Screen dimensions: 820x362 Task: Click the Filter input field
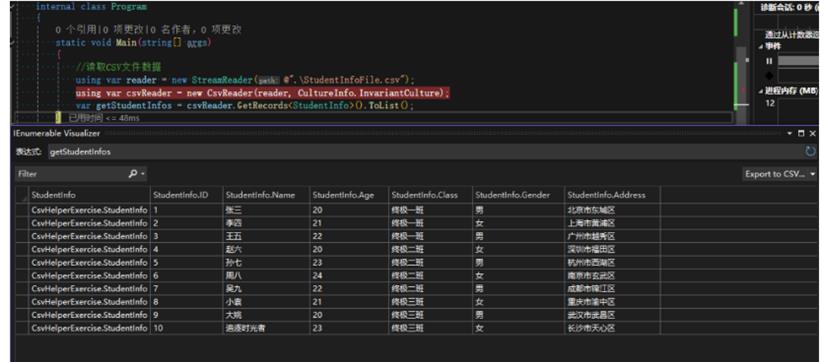pos(71,174)
